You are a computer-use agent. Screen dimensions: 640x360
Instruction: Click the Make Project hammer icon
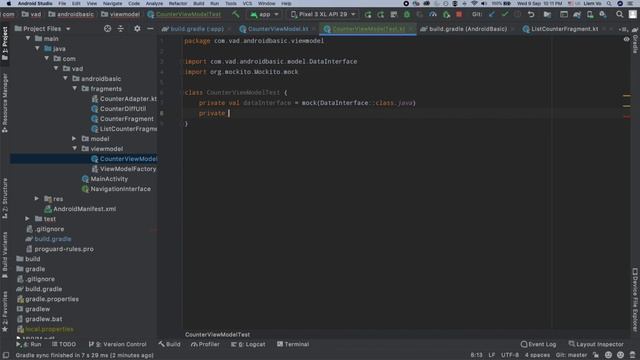click(236, 14)
